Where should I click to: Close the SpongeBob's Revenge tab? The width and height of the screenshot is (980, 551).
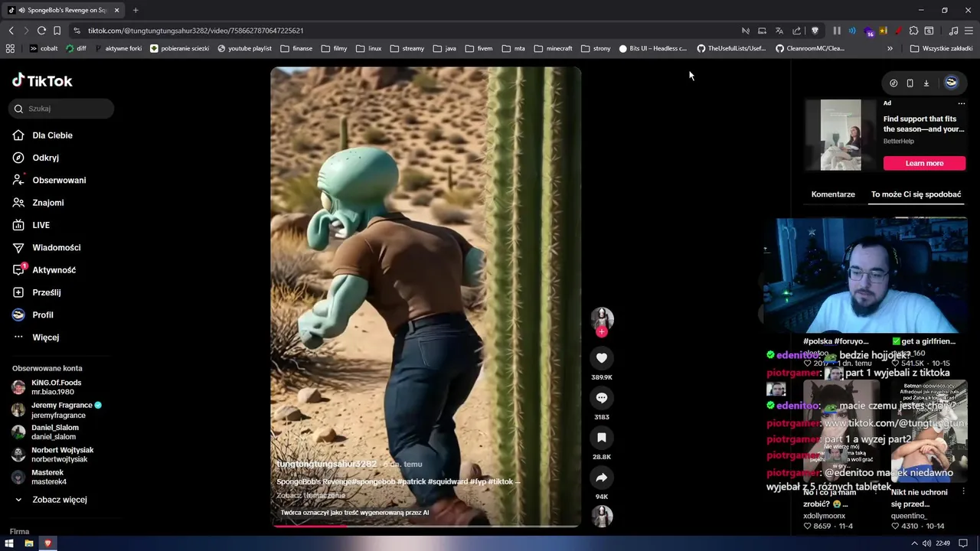point(116,10)
